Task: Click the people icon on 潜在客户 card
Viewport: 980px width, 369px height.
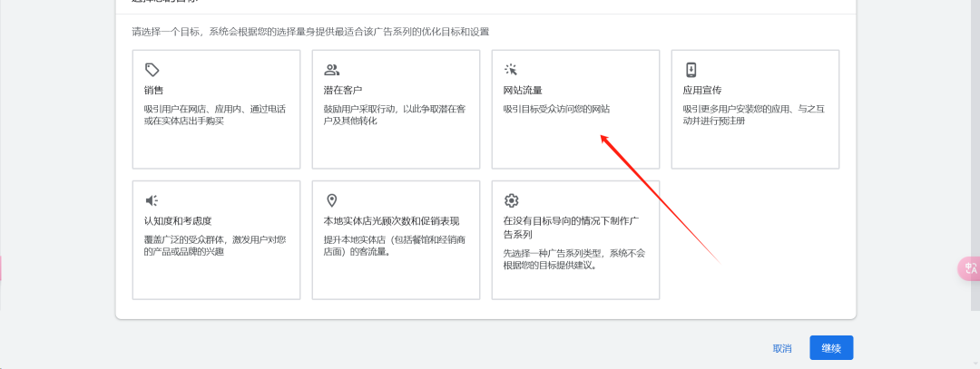Action: pos(332,69)
